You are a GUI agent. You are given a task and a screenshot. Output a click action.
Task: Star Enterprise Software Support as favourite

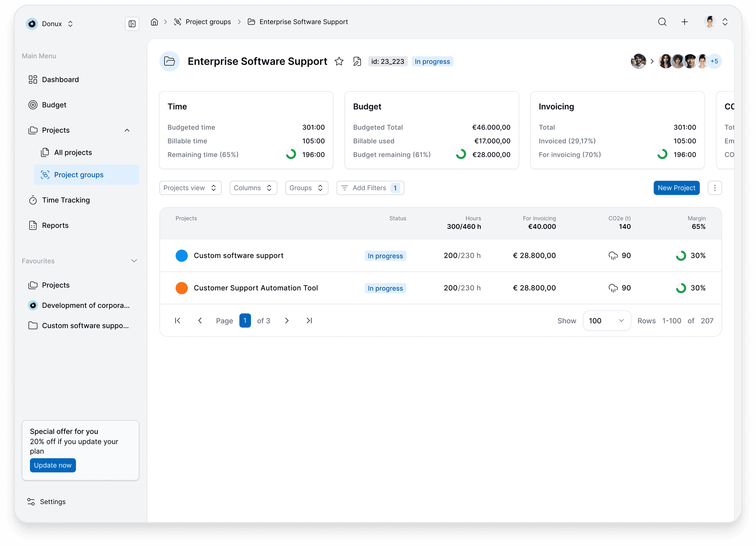pyautogui.click(x=339, y=61)
